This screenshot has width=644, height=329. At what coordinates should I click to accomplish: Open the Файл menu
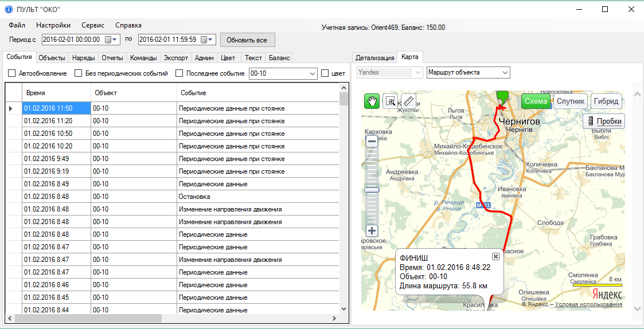(17, 25)
